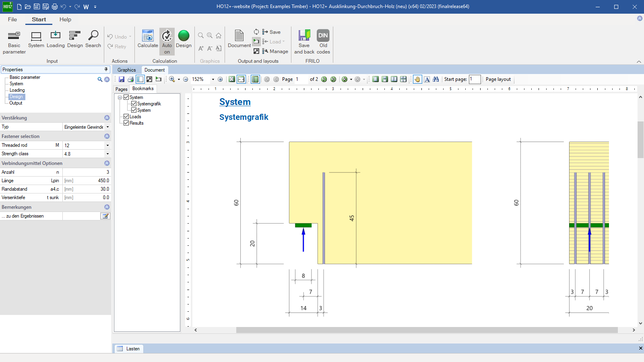Select Loading in Properties tree
Image resolution: width=644 pixels, height=362 pixels.
point(17,90)
